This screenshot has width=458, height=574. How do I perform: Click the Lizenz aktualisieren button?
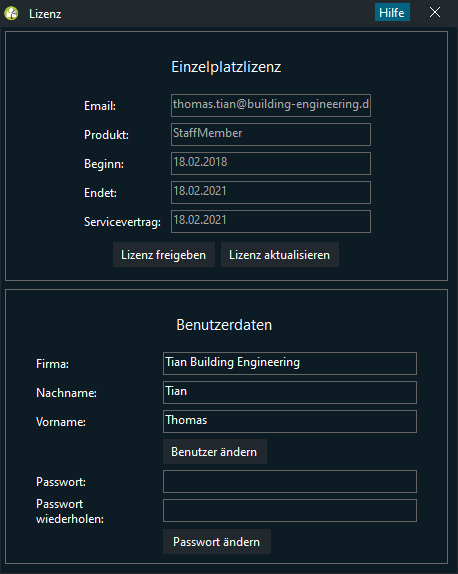(x=280, y=254)
